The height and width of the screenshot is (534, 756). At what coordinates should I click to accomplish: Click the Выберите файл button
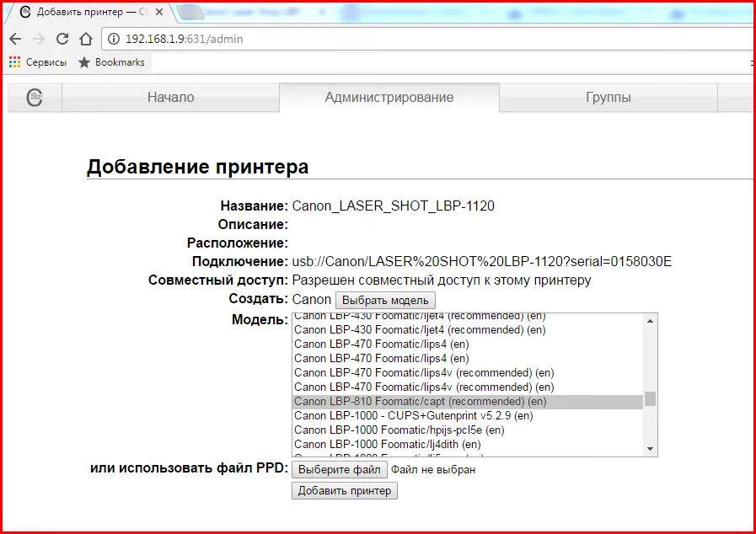pos(340,469)
